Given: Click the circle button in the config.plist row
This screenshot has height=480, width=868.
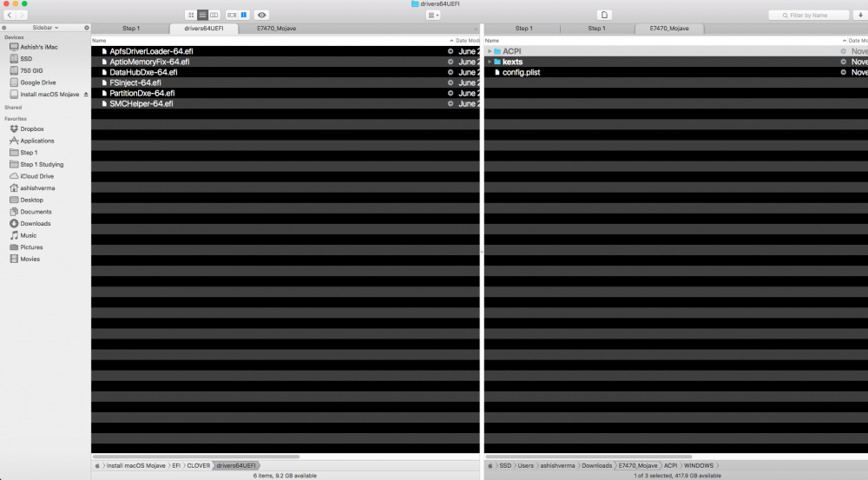Looking at the screenshot, I should pos(843,73).
